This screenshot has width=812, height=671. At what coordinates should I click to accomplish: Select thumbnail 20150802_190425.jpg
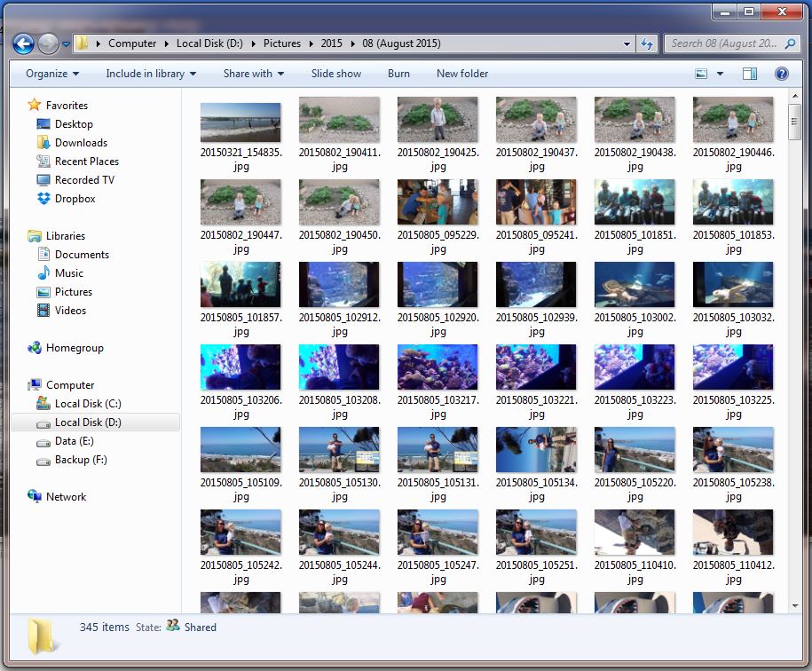point(438,120)
